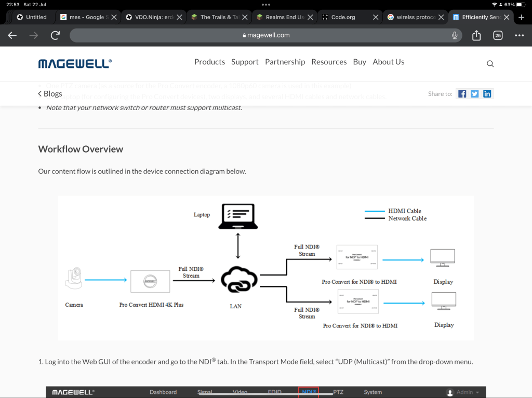Open the Products menu
Viewport: 532px width, 398px height.
[x=210, y=62]
